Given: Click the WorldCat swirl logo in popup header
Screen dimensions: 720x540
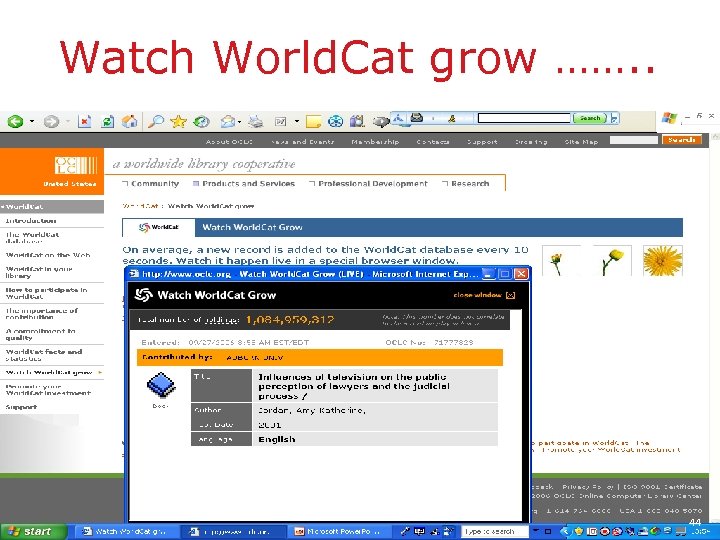Looking at the screenshot, I should [x=143, y=295].
